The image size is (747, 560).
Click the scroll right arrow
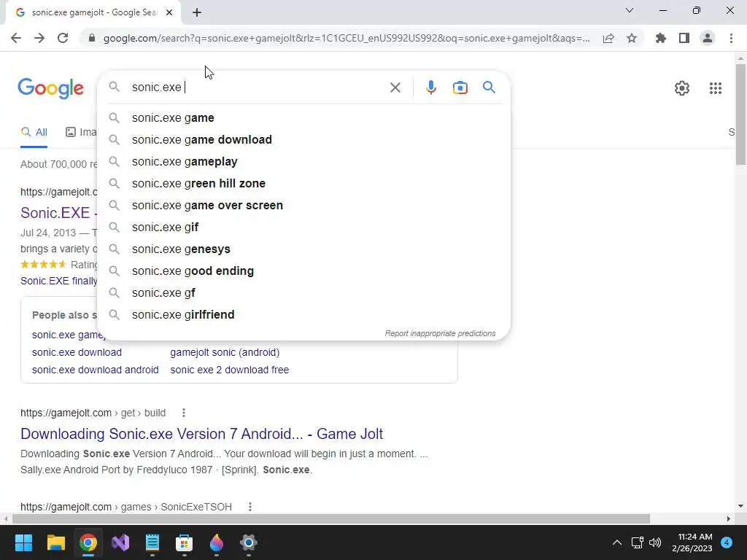coord(729,518)
